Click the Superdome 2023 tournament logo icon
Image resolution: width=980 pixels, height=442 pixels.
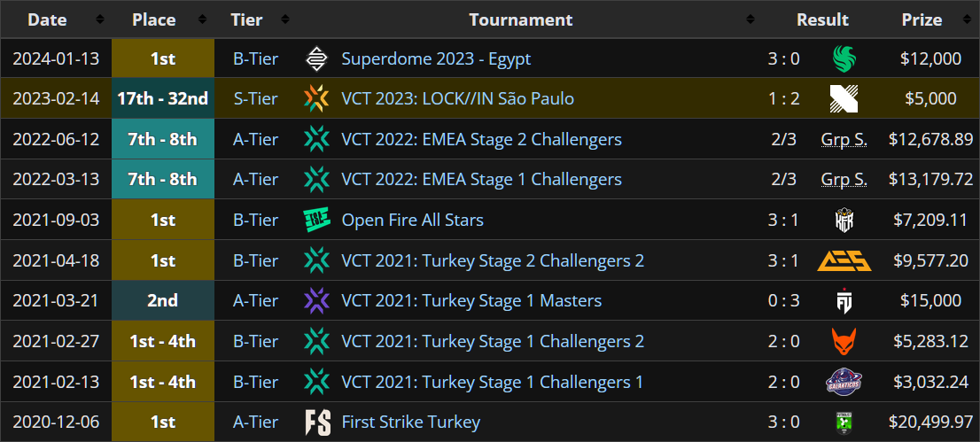pos(317,58)
